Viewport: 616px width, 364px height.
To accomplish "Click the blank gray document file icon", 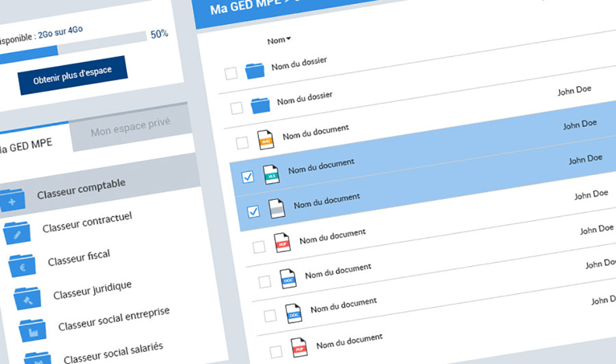I will [277, 209].
